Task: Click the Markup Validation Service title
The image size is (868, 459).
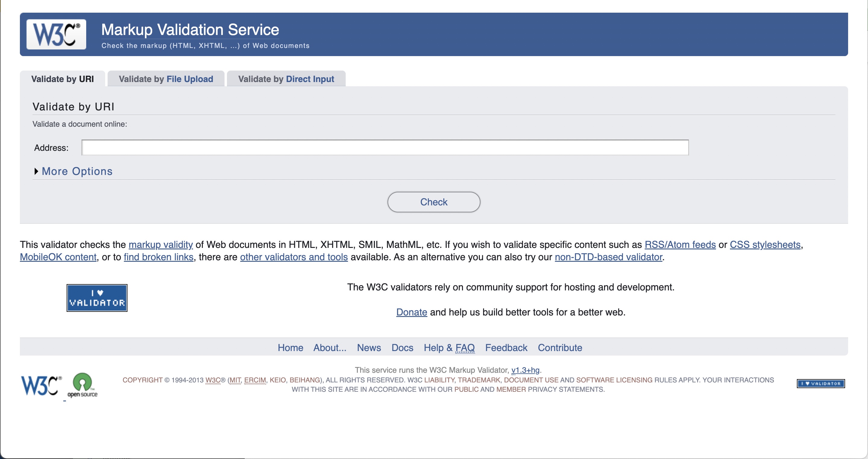Action: [190, 30]
